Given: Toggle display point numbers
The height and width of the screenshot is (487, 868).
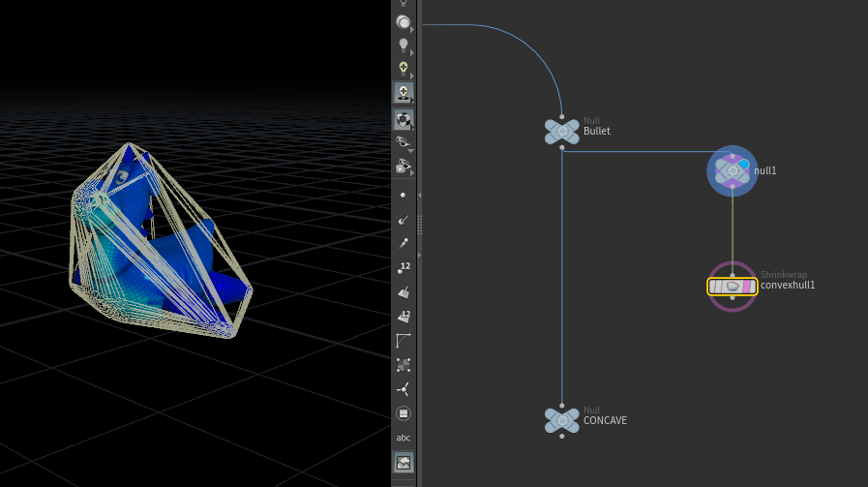Looking at the screenshot, I should coord(403,268).
